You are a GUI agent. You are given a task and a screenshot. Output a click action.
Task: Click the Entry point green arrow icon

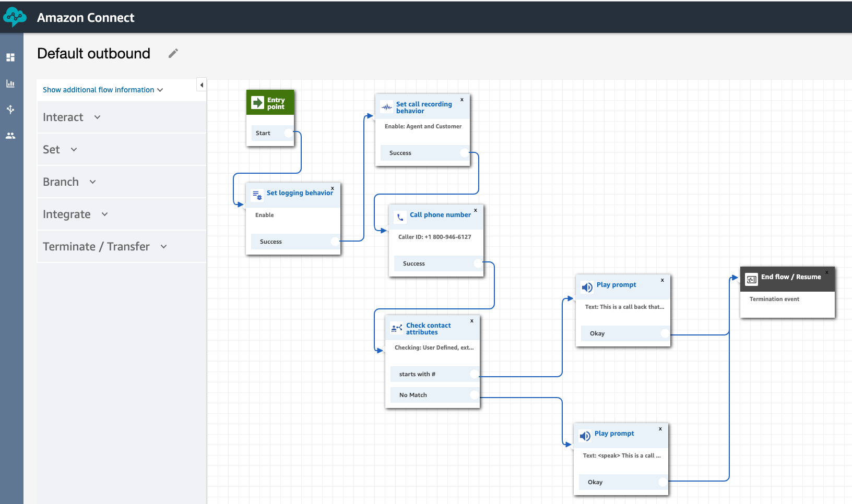(258, 103)
